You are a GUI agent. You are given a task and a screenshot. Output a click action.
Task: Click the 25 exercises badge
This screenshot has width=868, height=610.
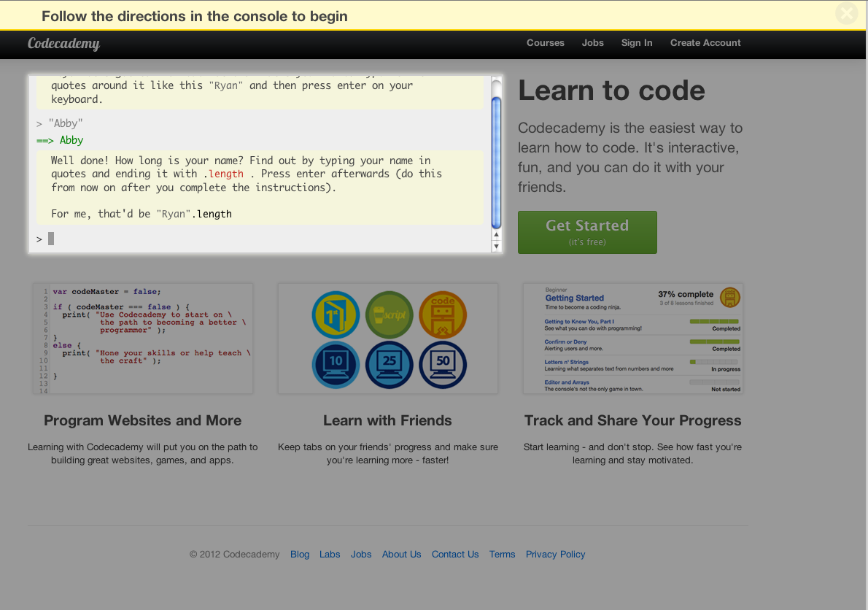point(389,365)
